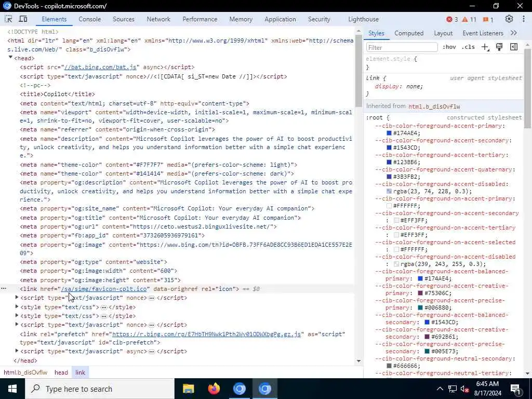Toggle rendering emulations paintbrush icon
This screenshot has height=399, width=532.
[499, 47]
